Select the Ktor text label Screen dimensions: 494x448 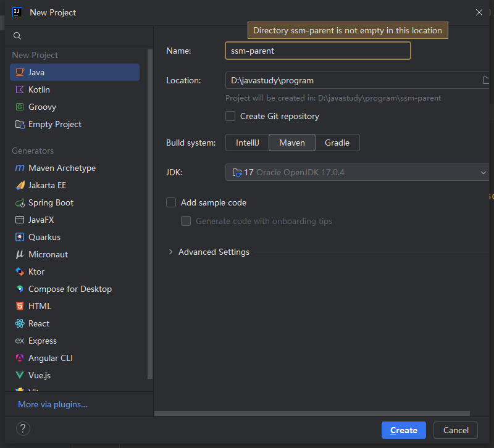point(36,272)
